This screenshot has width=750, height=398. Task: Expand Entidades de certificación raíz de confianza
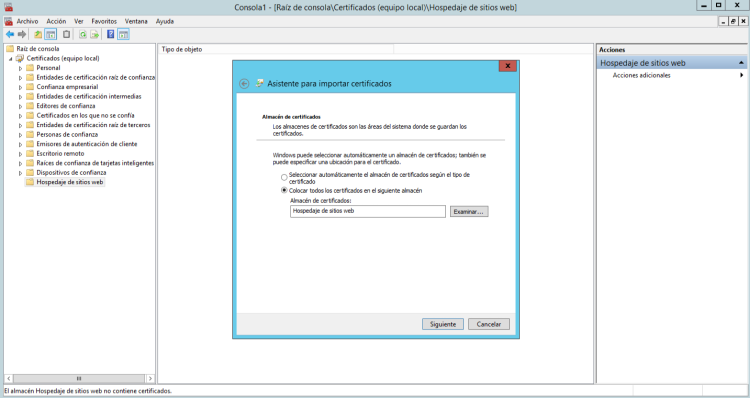(21, 78)
